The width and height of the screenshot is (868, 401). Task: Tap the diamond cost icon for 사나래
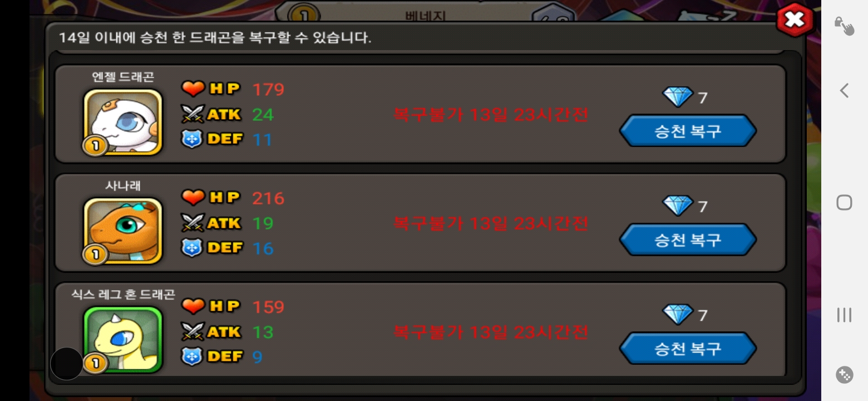tap(677, 206)
